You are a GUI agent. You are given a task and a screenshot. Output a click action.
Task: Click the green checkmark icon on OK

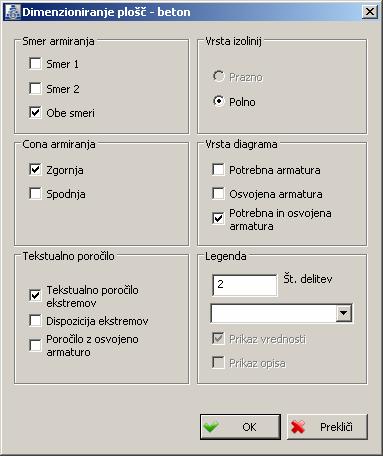[211, 427]
